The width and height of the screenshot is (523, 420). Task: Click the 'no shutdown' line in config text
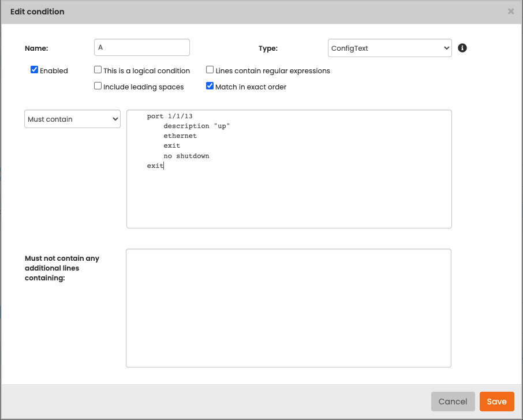186,156
